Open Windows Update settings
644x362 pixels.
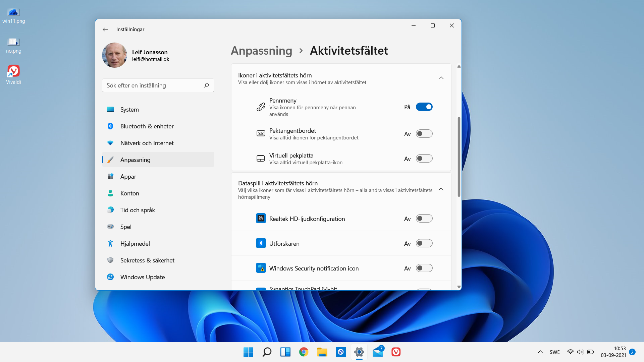tap(143, 277)
